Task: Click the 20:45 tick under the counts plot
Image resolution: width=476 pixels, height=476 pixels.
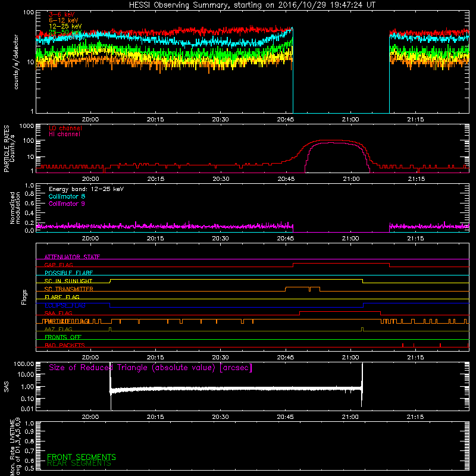Action: point(286,120)
